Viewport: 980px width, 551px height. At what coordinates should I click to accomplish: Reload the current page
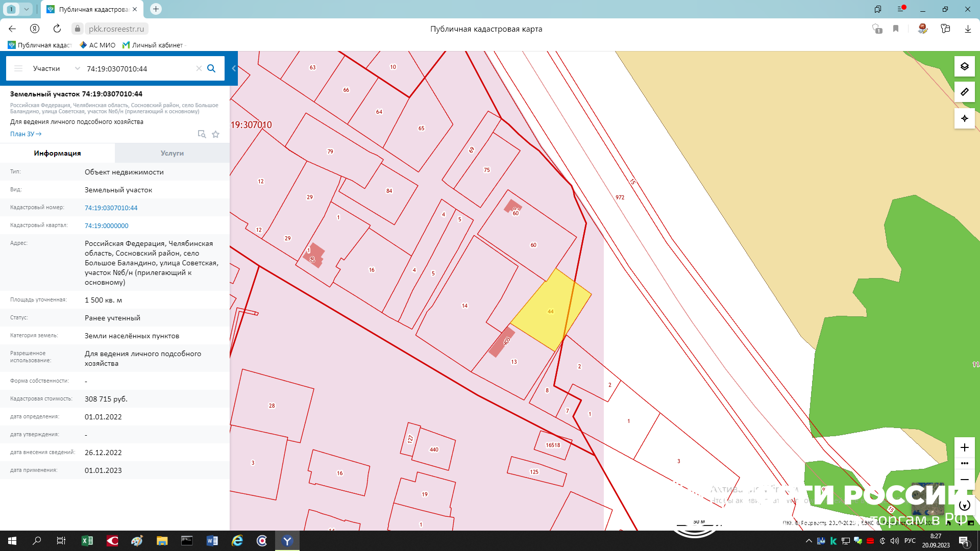coord(57,29)
